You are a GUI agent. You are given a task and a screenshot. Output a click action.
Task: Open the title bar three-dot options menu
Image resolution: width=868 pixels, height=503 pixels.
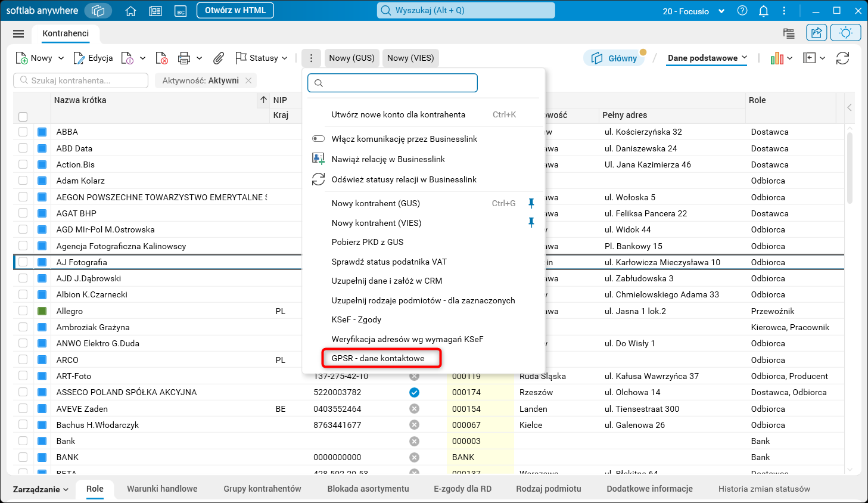[784, 11]
